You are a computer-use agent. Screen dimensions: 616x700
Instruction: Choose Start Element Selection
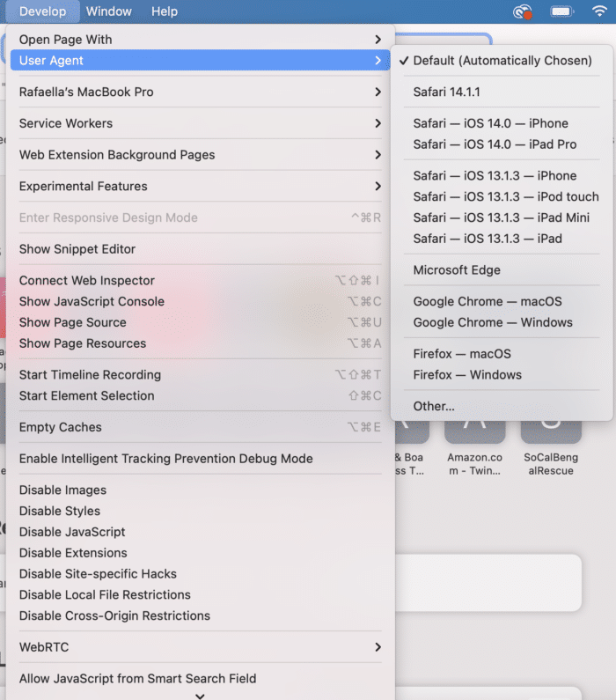click(201, 395)
